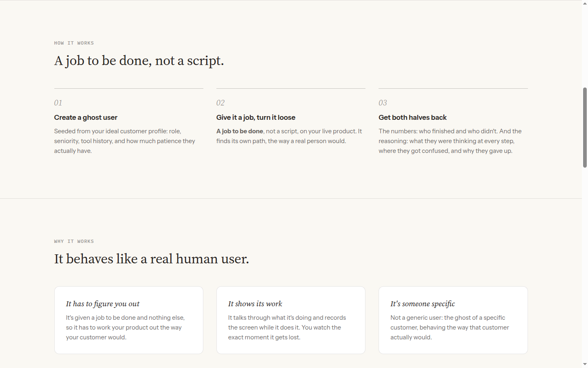This screenshot has height=368, width=588.
Task: Click the paragraph starting "Seeded from your ideal"
Action: point(125,141)
